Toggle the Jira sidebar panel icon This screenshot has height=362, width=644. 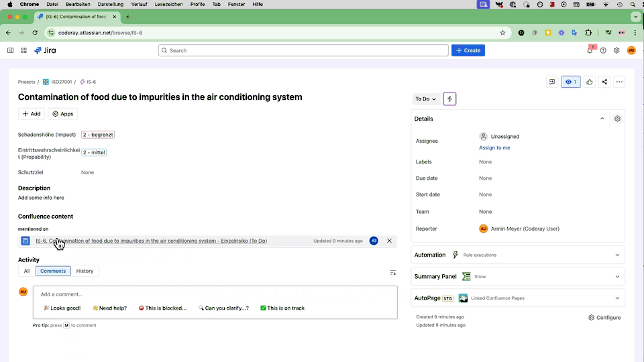[x=10, y=50]
